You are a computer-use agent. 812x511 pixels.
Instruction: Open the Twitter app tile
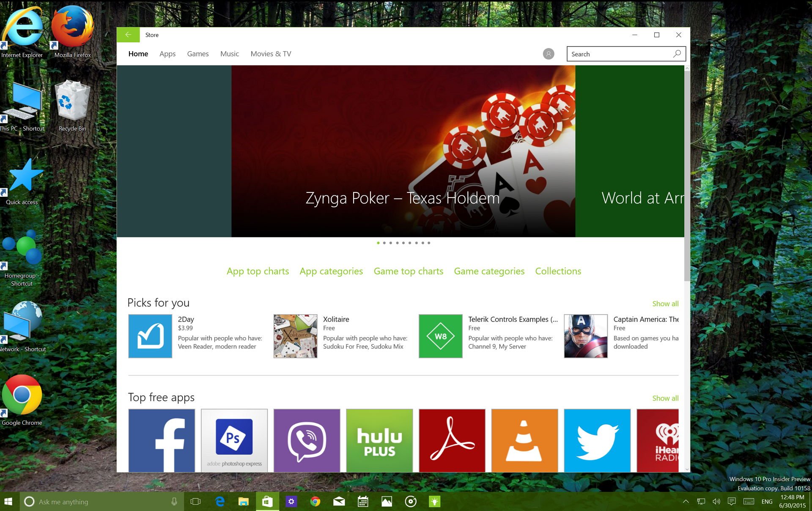click(597, 440)
